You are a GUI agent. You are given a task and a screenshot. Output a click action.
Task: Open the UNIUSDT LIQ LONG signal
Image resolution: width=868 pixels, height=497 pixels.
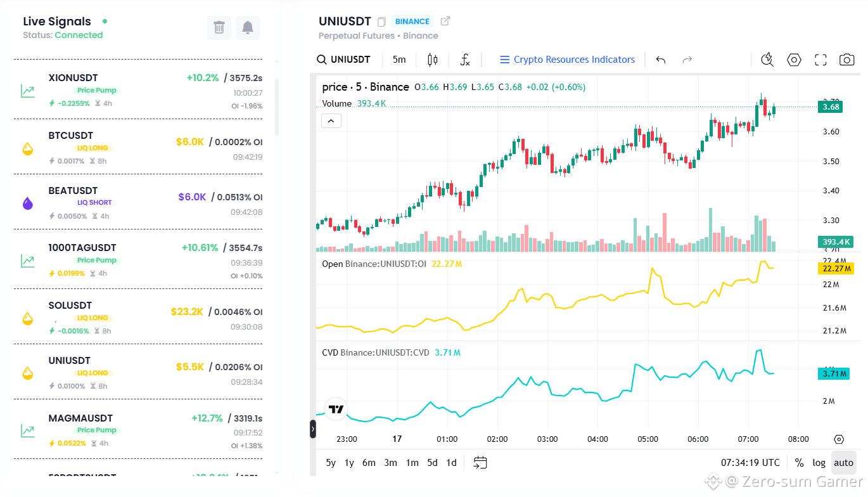tap(138, 372)
